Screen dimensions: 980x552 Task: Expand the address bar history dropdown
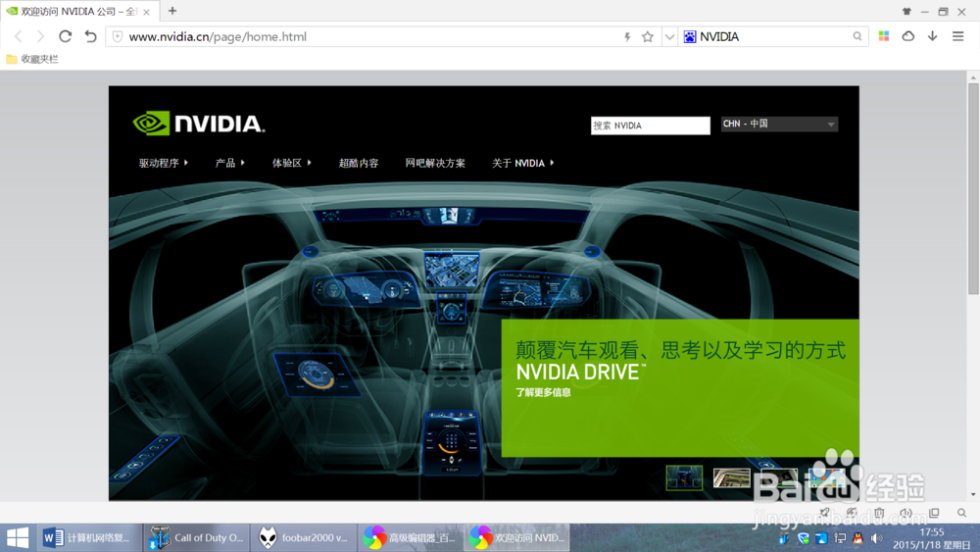click(669, 37)
